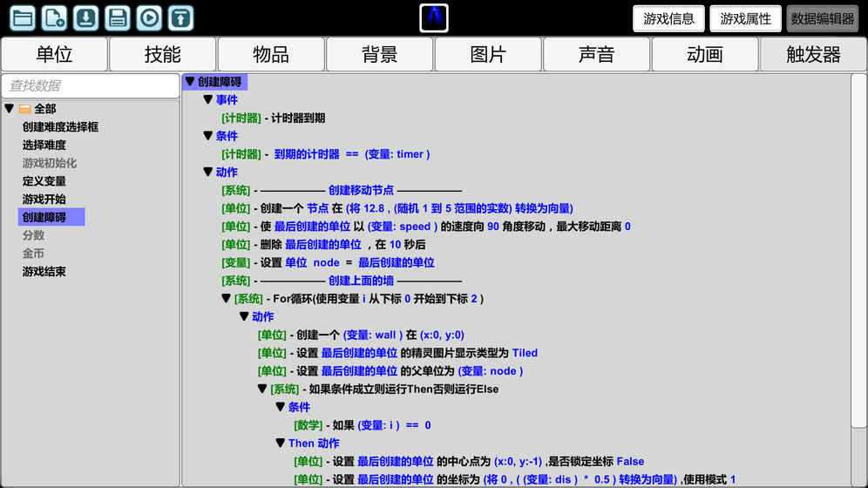The height and width of the screenshot is (488, 868).
Task: Click the blue game thumbnail at top center
Action: point(433,18)
